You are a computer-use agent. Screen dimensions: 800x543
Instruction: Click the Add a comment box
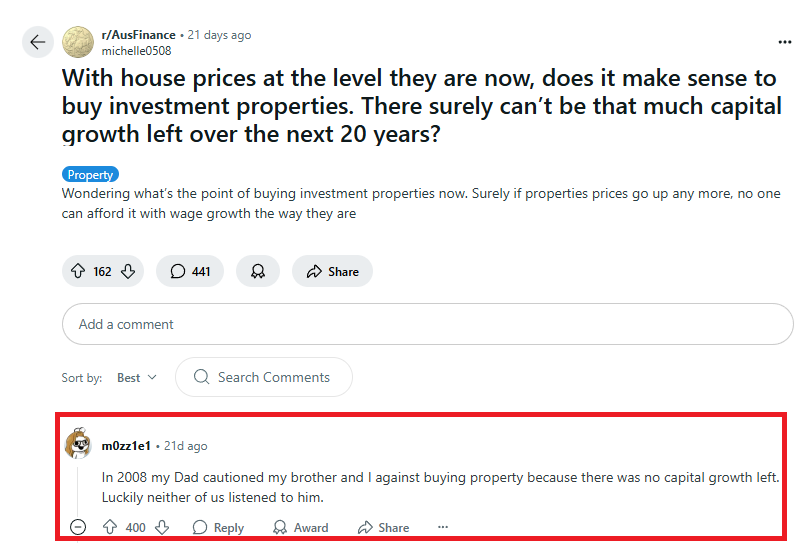[x=427, y=324]
